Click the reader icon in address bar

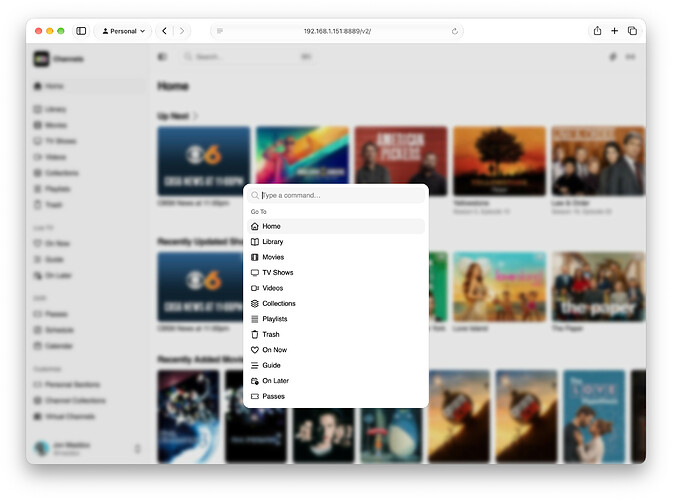click(x=220, y=31)
